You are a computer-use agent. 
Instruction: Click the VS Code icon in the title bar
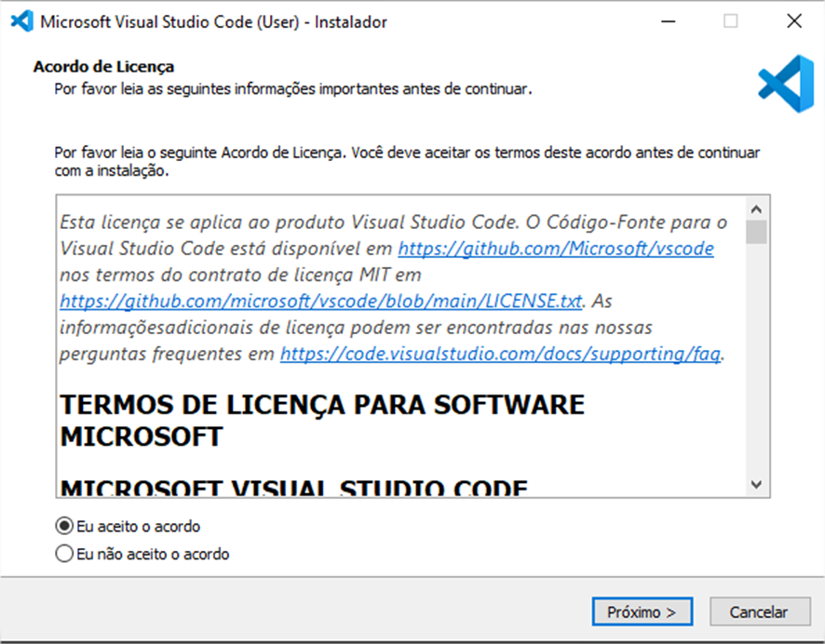(x=22, y=21)
